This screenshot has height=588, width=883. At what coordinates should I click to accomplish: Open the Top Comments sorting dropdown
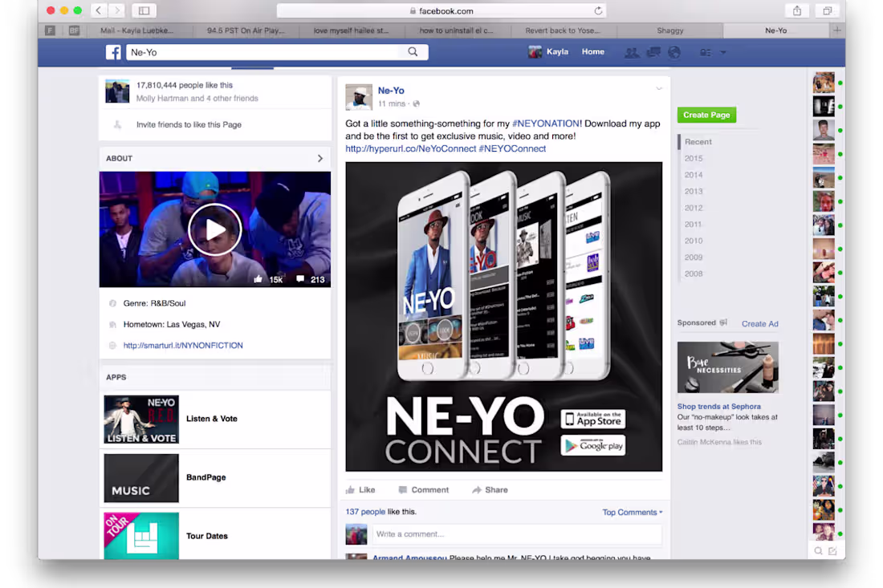(x=633, y=511)
